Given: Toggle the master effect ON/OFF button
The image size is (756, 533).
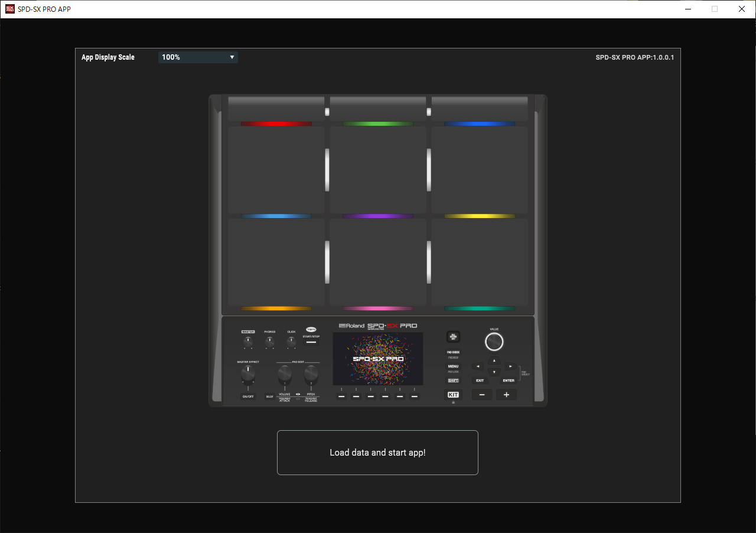Looking at the screenshot, I should 248,396.
